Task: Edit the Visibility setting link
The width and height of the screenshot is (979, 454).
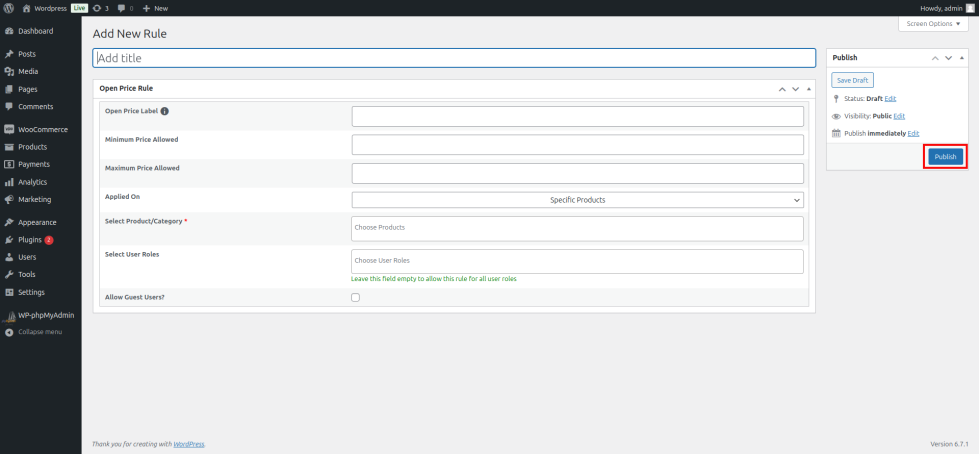Action: click(899, 116)
